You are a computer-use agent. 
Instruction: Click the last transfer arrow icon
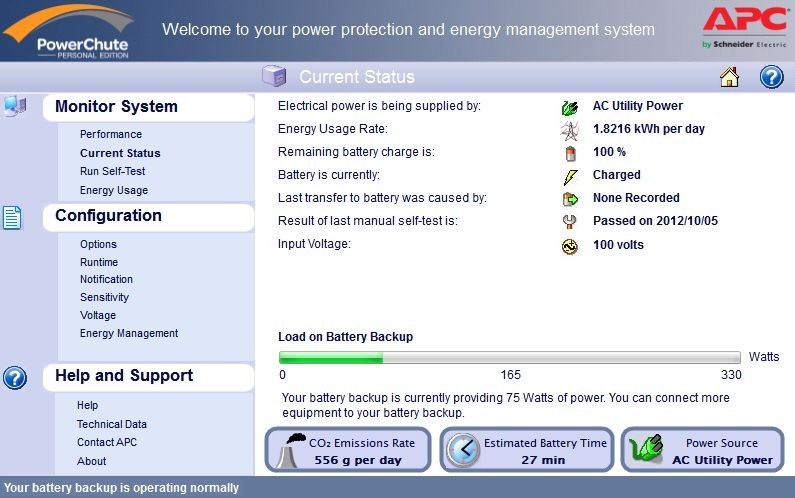pos(570,199)
